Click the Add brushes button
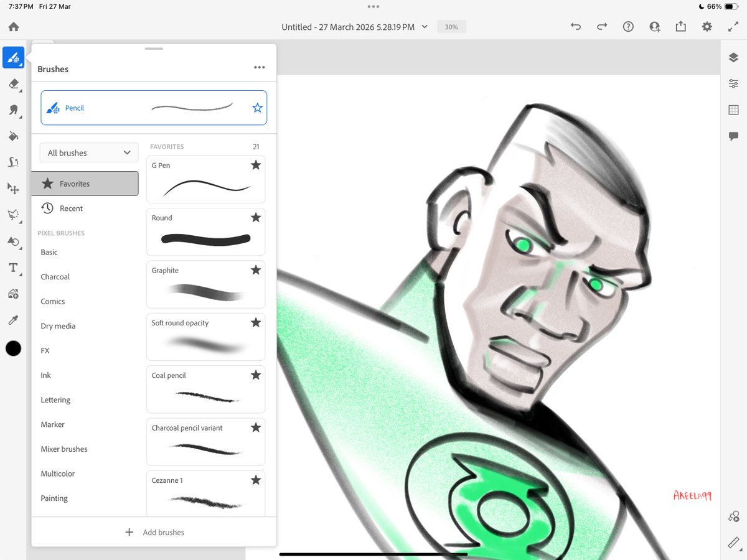This screenshot has width=747, height=560. tap(154, 532)
